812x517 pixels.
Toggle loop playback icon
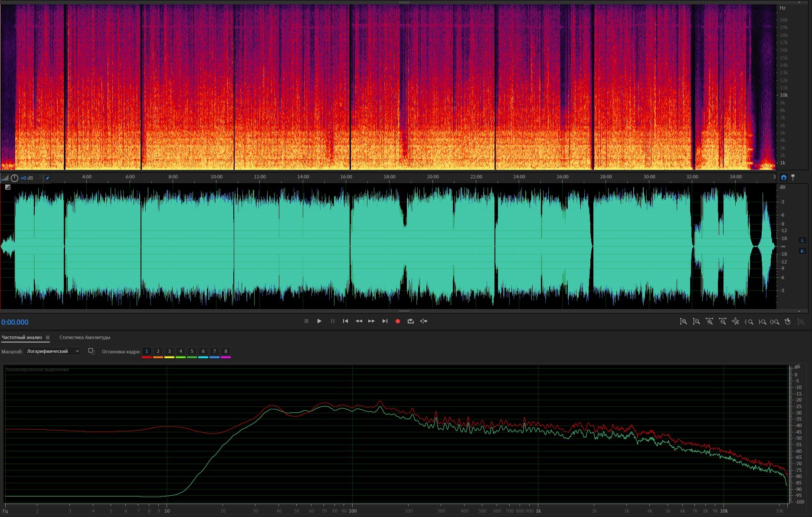[x=411, y=321]
